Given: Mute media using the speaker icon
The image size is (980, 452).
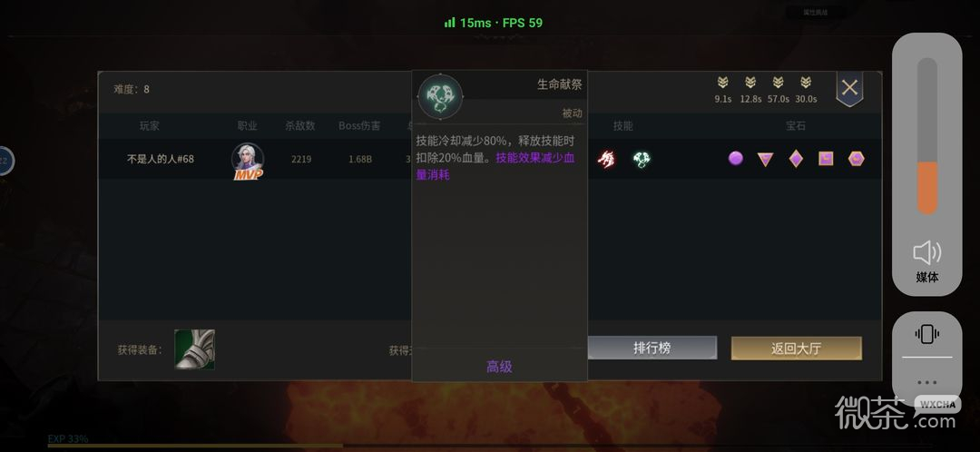Looking at the screenshot, I should [x=926, y=253].
